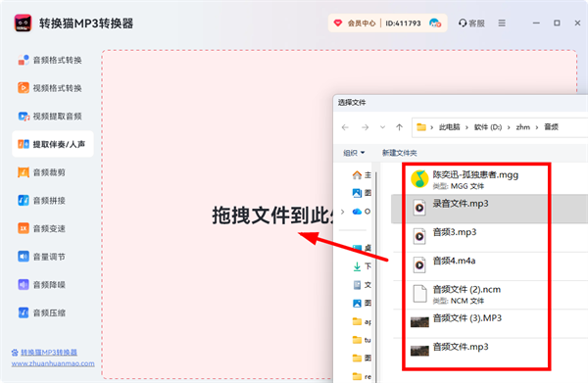Visit www.zhuanhuanmao.com link
Image resolution: width=588 pixels, height=383 pixels.
tap(53, 363)
